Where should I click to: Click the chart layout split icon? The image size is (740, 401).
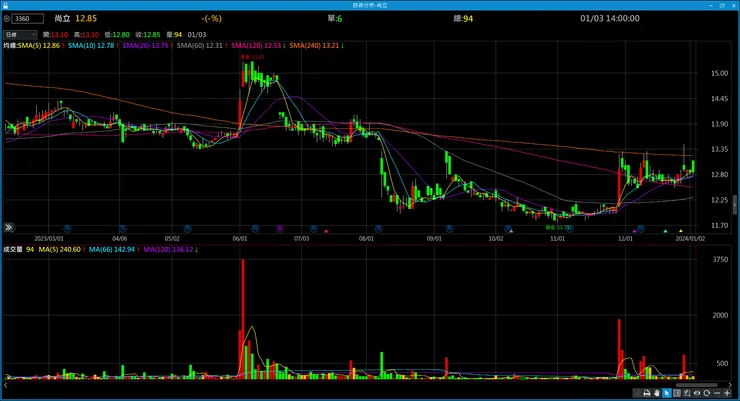(677, 393)
